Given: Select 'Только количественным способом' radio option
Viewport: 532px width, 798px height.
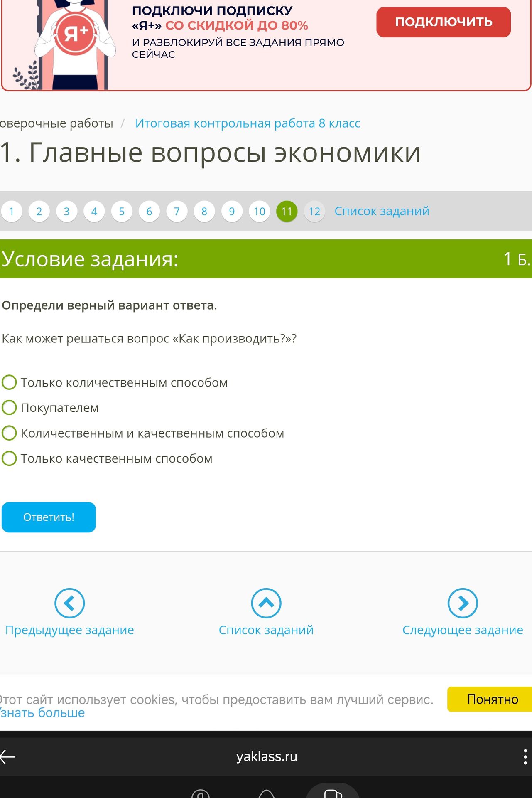Looking at the screenshot, I should (9, 382).
